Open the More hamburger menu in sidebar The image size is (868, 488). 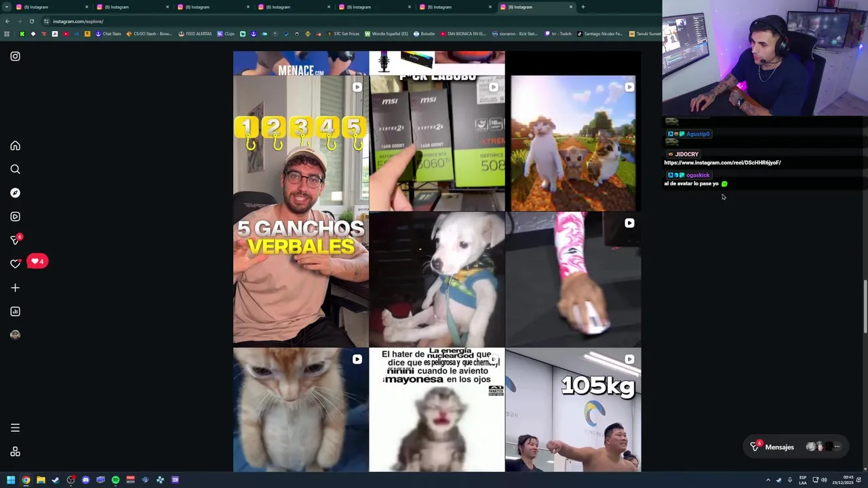[x=15, y=428]
